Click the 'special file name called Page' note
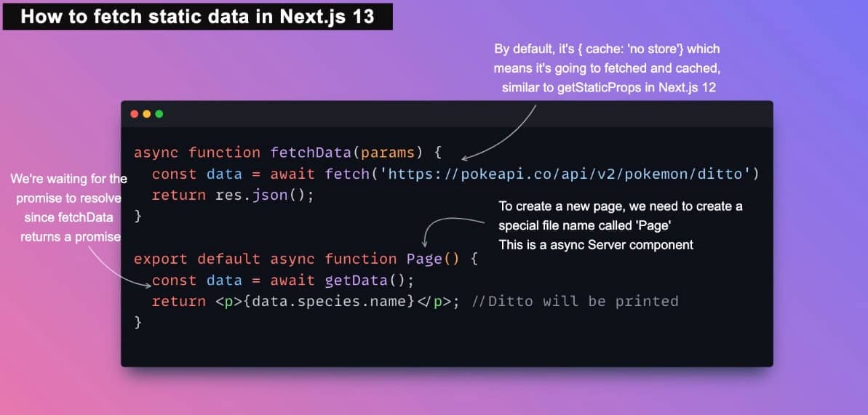Image resolution: width=868 pixels, height=415 pixels. (584, 225)
